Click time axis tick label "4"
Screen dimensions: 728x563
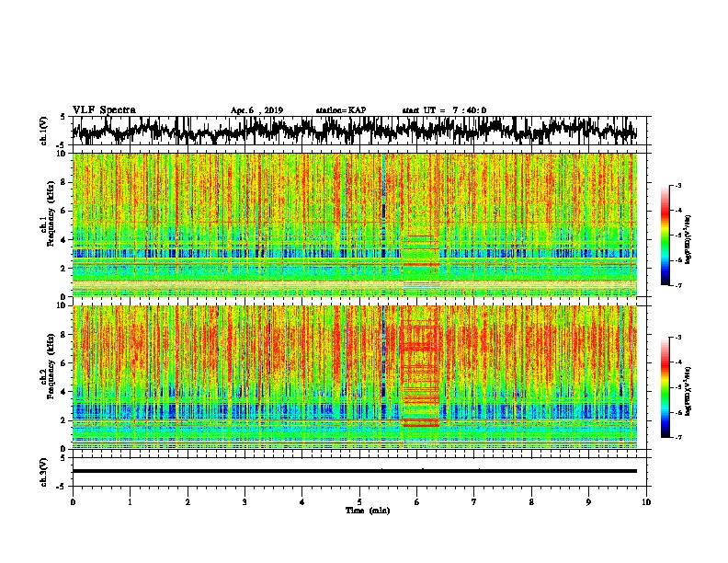(302, 502)
